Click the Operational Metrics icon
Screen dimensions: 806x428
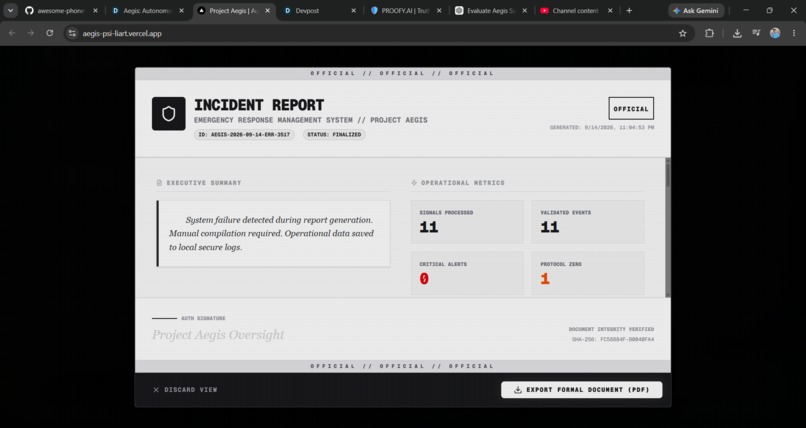(414, 183)
